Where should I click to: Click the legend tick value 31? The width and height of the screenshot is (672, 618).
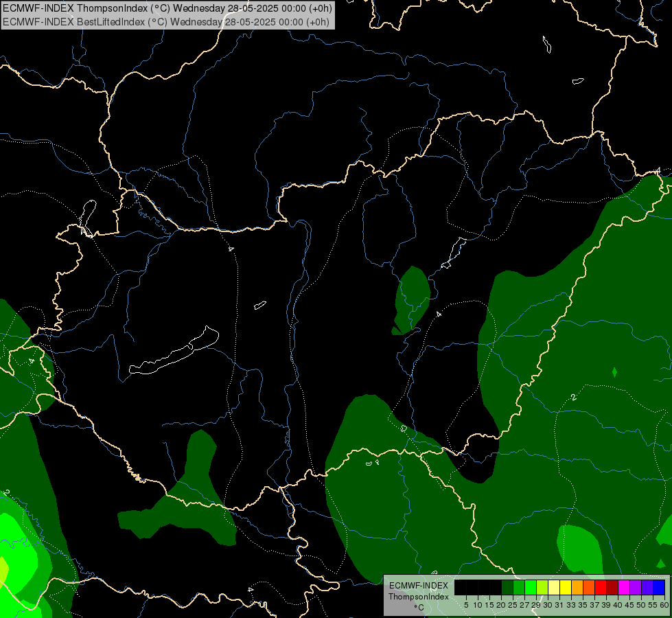(x=559, y=605)
